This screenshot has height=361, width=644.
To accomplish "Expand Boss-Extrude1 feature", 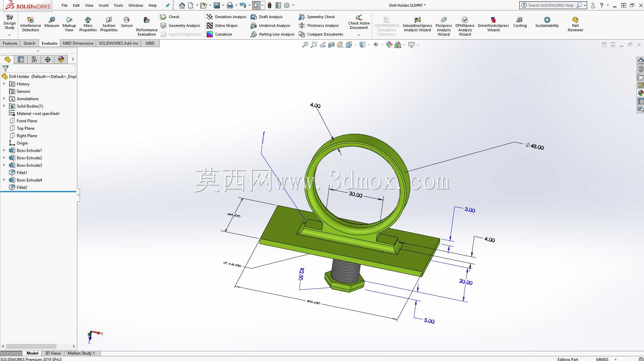I will point(4,150).
